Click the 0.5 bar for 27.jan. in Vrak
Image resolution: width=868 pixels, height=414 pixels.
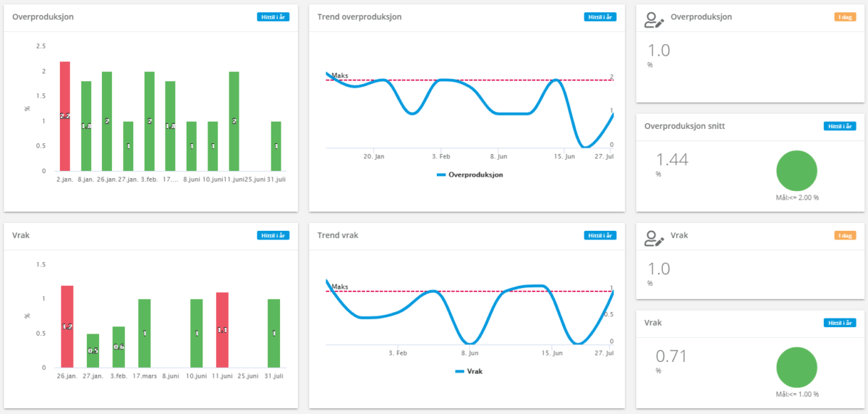point(93,350)
